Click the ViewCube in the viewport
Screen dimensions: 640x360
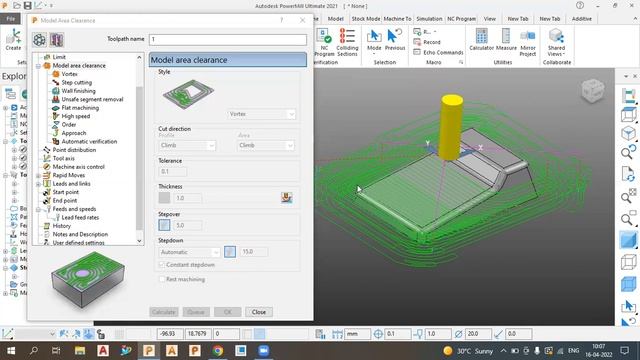click(592, 90)
